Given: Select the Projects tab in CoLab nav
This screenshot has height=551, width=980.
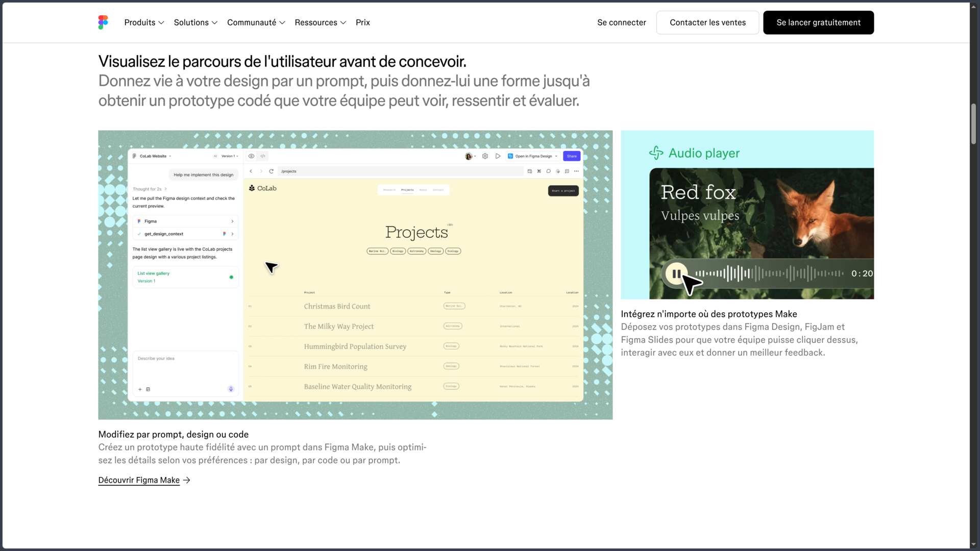Looking at the screenshot, I should pyautogui.click(x=407, y=190).
